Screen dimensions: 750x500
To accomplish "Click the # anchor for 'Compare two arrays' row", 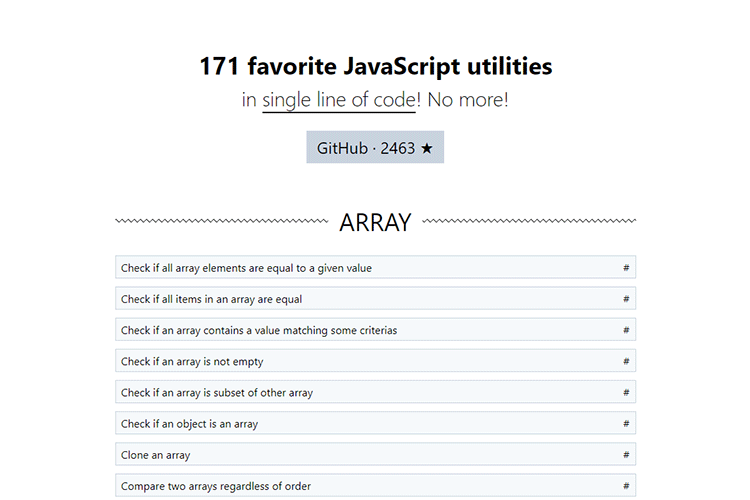I will pyautogui.click(x=626, y=486).
